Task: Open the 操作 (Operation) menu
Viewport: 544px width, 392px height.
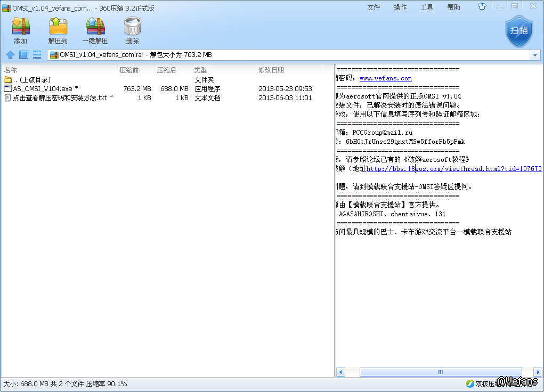Action: [400, 7]
